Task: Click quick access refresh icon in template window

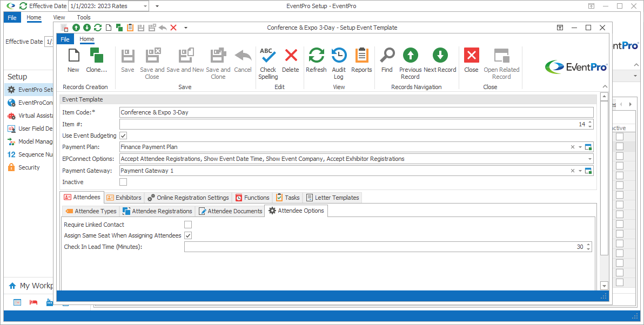Action: click(x=98, y=28)
